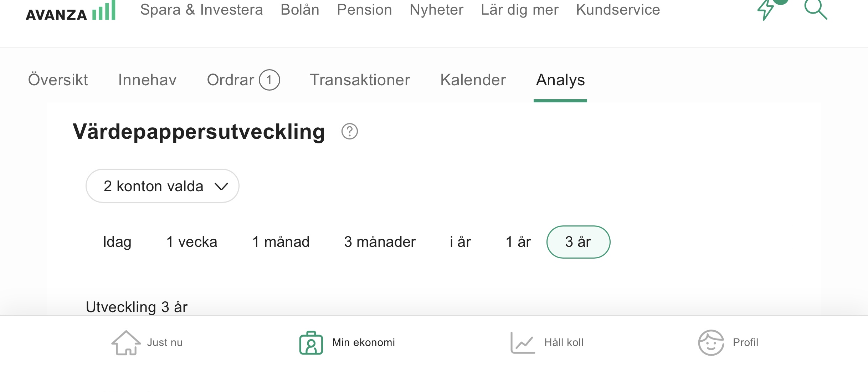Open the Pension menu
The width and height of the screenshot is (868, 392).
364,10
